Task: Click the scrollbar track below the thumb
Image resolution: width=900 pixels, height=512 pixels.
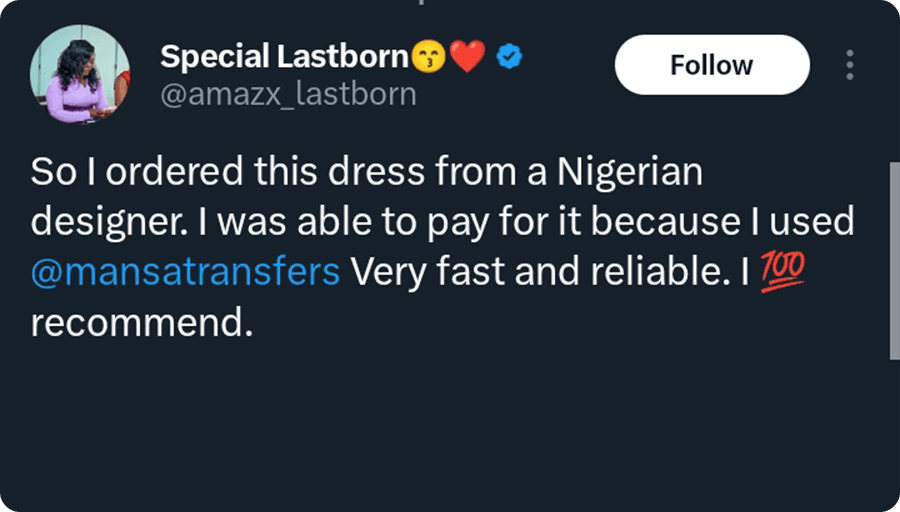Action: pos(893,430)
